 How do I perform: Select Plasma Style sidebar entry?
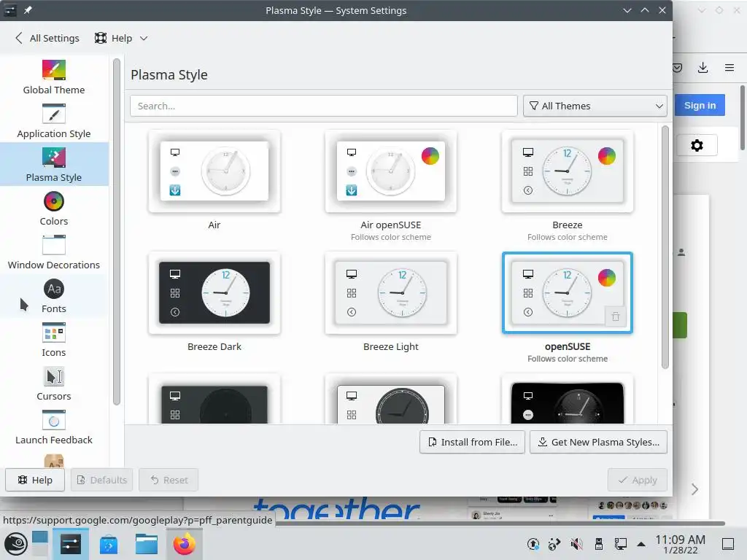[54, 164]
